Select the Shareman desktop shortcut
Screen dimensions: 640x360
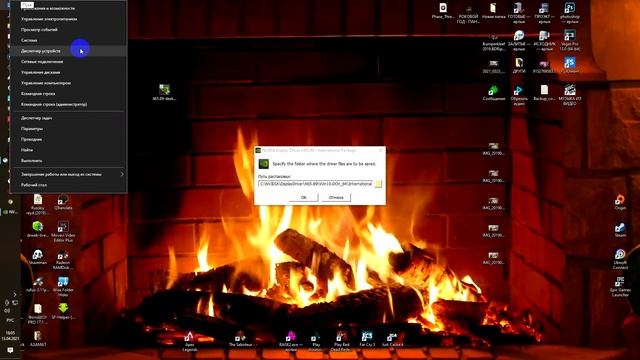pyautogui.click(x=38, y=257)
